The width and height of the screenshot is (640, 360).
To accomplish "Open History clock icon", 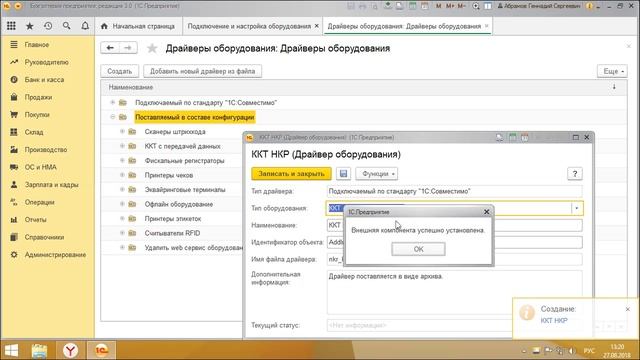I will pyautogui.click(x=48, y=26).
